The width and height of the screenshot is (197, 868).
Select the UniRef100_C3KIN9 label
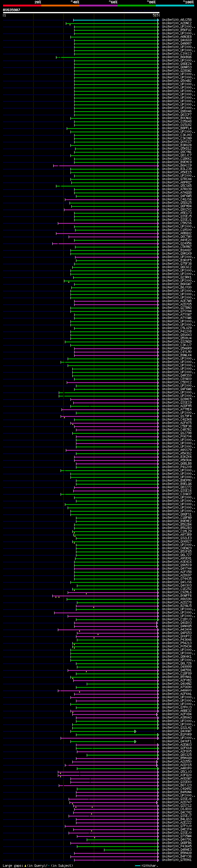(176, 139)
